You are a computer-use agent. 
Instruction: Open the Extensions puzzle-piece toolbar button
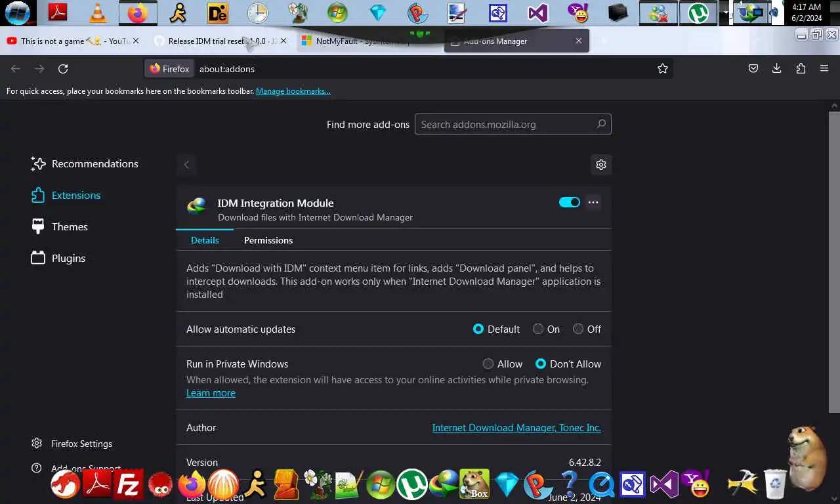[x=801, y=68]
